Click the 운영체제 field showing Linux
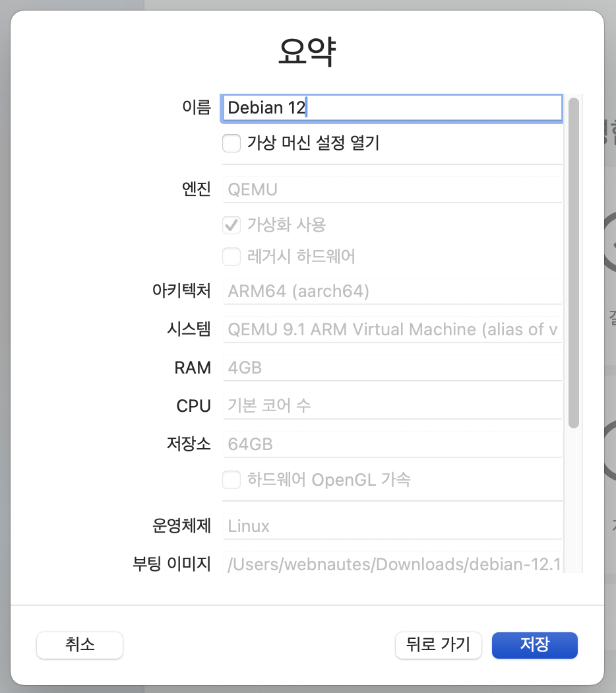The height and width of the screenshot is (693, 616). coord(392,526)
